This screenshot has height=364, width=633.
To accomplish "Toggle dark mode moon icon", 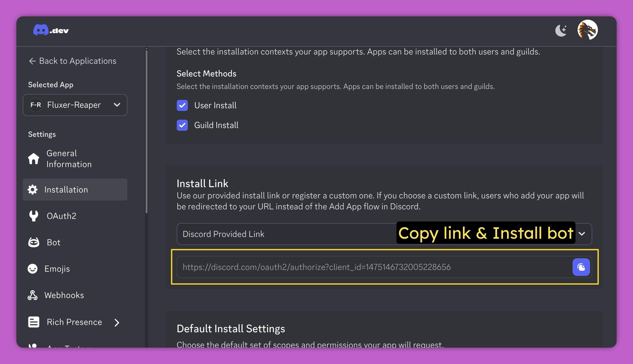I will pyautogui.click(x=561, y=31).
